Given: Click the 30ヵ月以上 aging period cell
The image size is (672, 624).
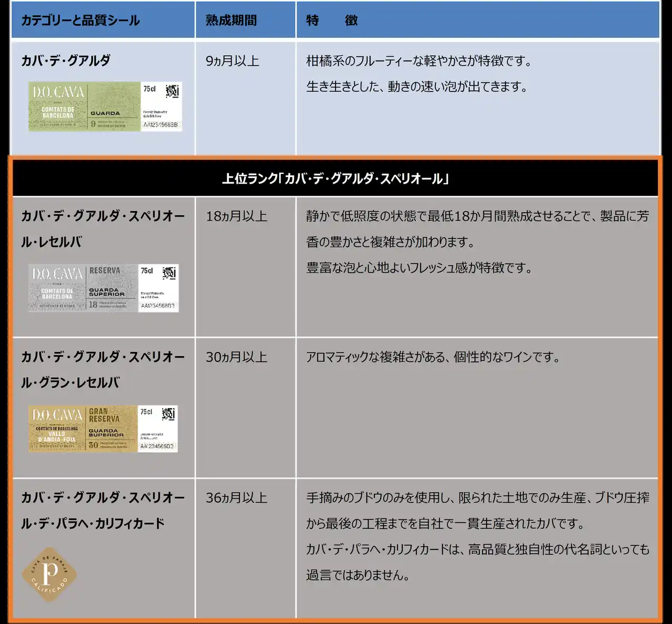Looking at the screenshot, I should (x=236, y=357).
